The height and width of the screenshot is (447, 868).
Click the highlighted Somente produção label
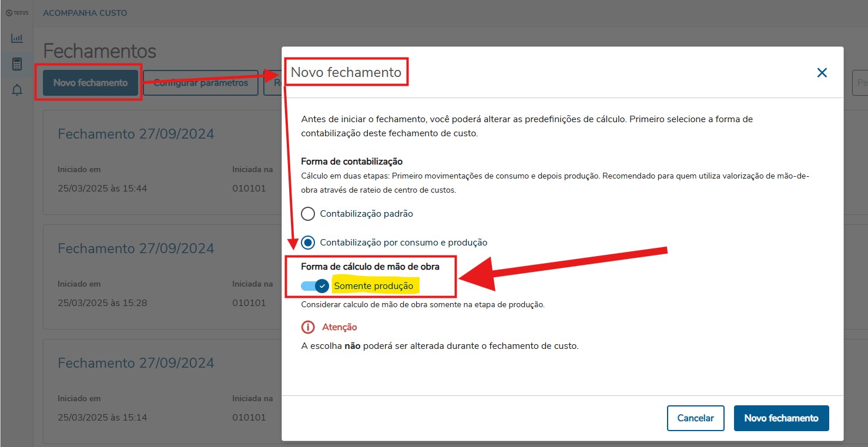(374, 286)
